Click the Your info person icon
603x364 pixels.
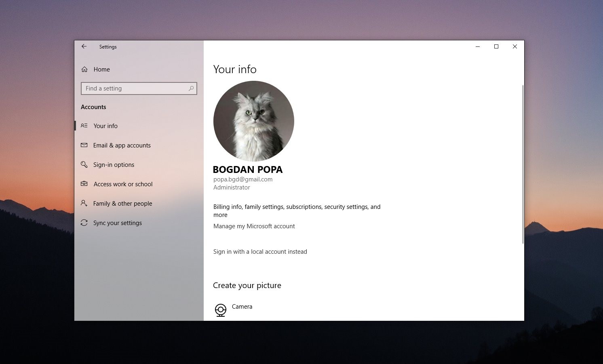point(84,126)
